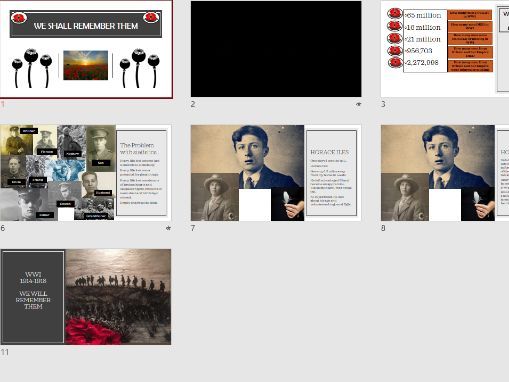
Task: Select the silhouetted soldiers photo on slide 11
Action: (x=118, y=297)
